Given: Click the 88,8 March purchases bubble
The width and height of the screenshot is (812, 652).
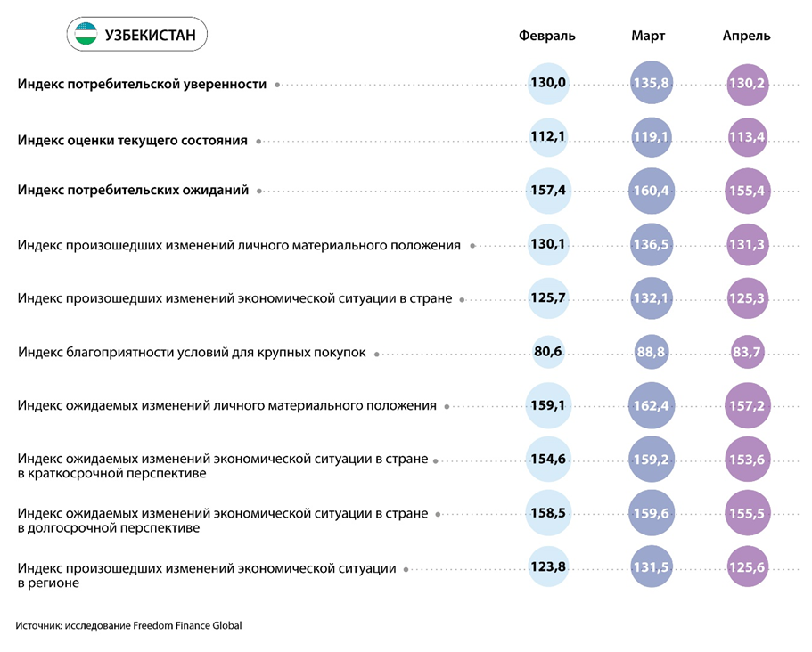Looking at the screenshot, I should (x=650, y=353).
